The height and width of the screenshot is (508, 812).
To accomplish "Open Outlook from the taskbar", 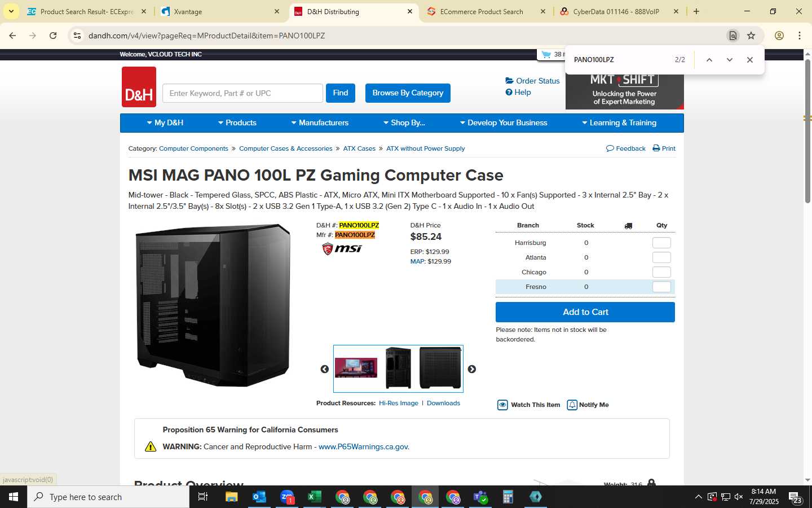I will click(259, 497).
